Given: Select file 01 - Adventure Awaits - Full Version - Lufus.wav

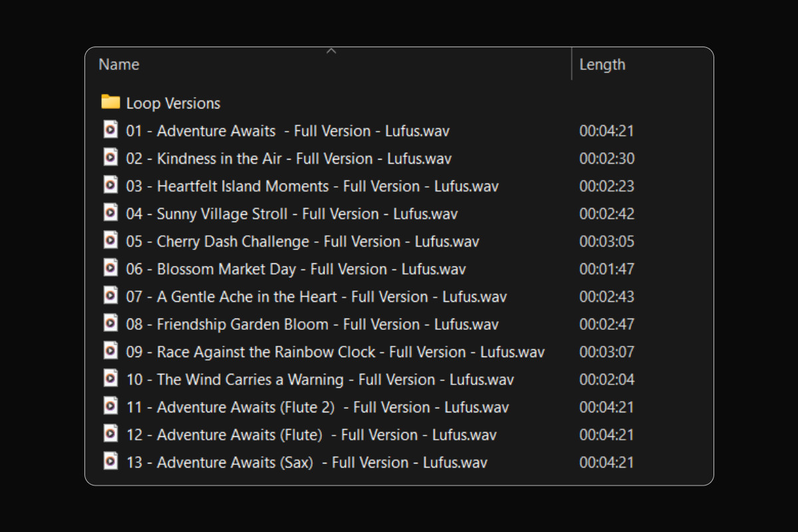Looking at the screenshot, I should pos(288,131).
